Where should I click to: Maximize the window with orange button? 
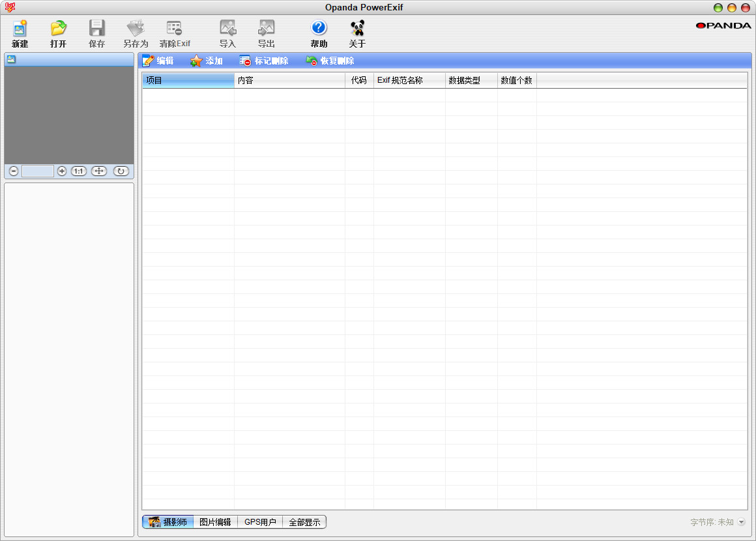tap(731, 8)
